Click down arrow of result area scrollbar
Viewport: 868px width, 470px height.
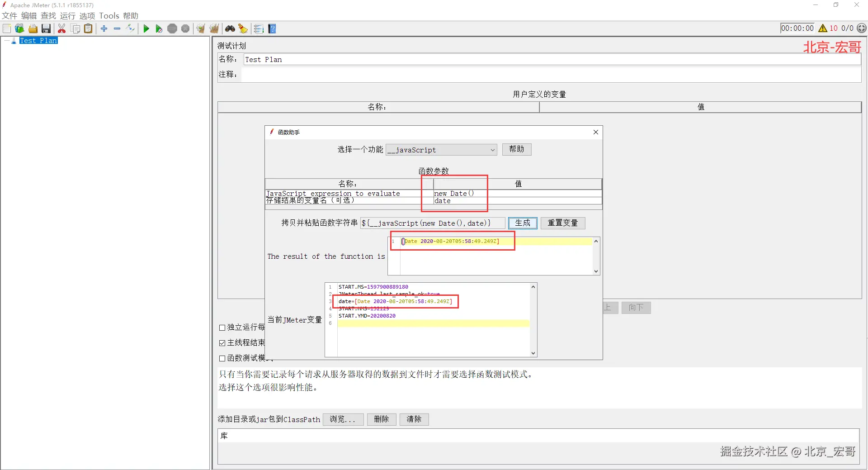pyautogui.click(x=596, y=271)
